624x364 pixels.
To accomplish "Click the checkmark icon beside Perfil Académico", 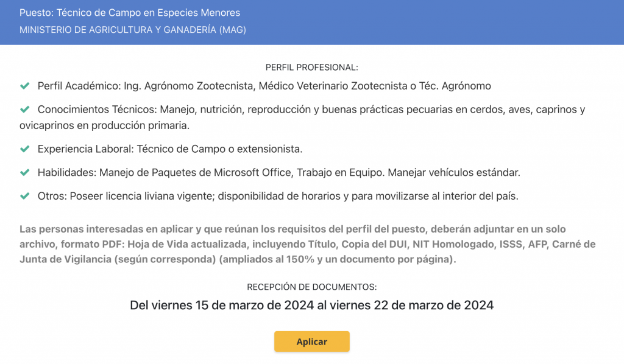I will [x=24, y=86].
